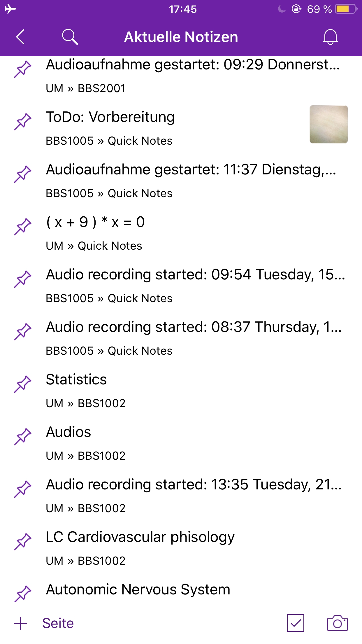Toggle pin next to Audios note
This screenshot has width=362, height=644.
(22, 437)
